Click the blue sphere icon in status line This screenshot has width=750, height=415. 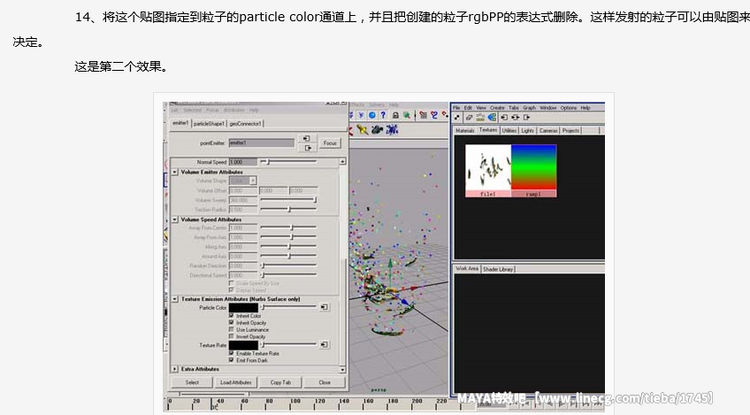[x=372, y=115]
